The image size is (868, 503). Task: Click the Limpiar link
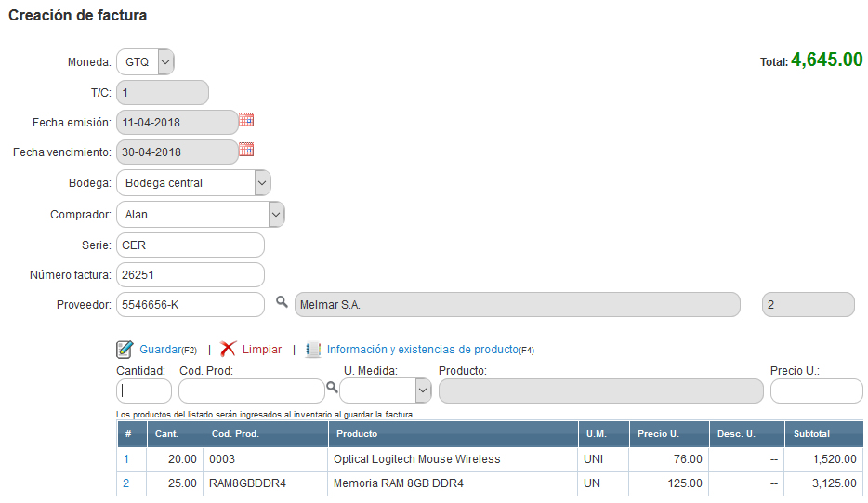tap(262, 350)
